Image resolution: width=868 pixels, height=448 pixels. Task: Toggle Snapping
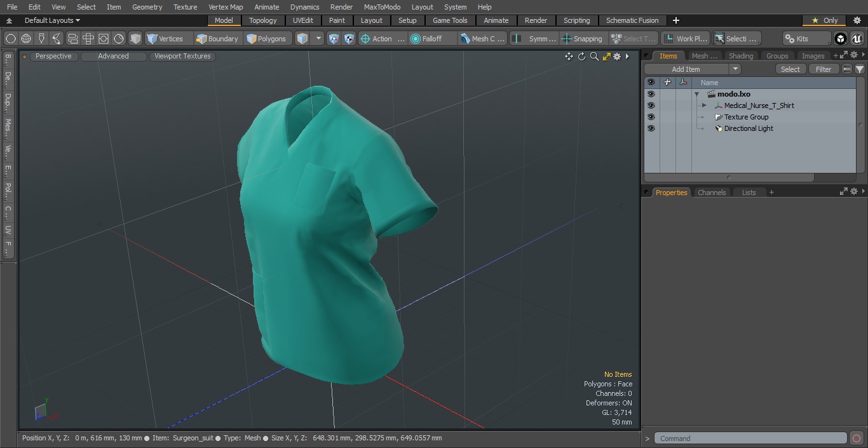[583, 39]
